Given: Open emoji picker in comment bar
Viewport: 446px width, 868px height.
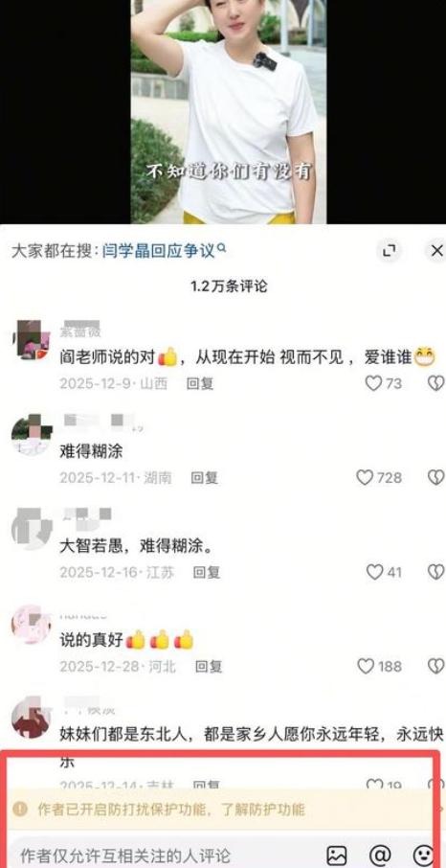Looking at the screenshot, I should 423,855.
